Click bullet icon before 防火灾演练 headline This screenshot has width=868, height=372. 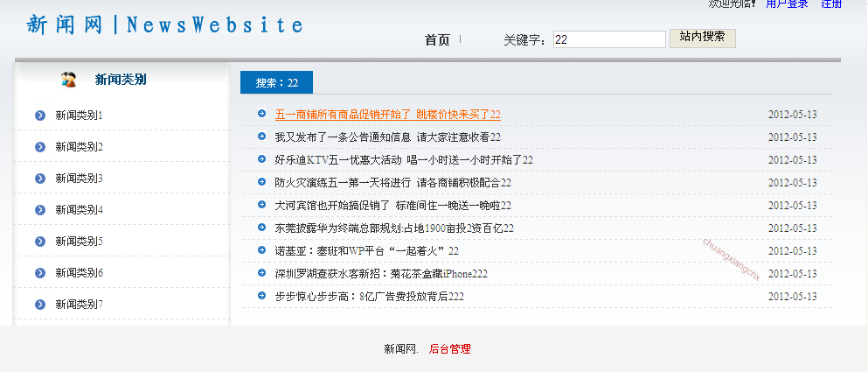point(262,182)
